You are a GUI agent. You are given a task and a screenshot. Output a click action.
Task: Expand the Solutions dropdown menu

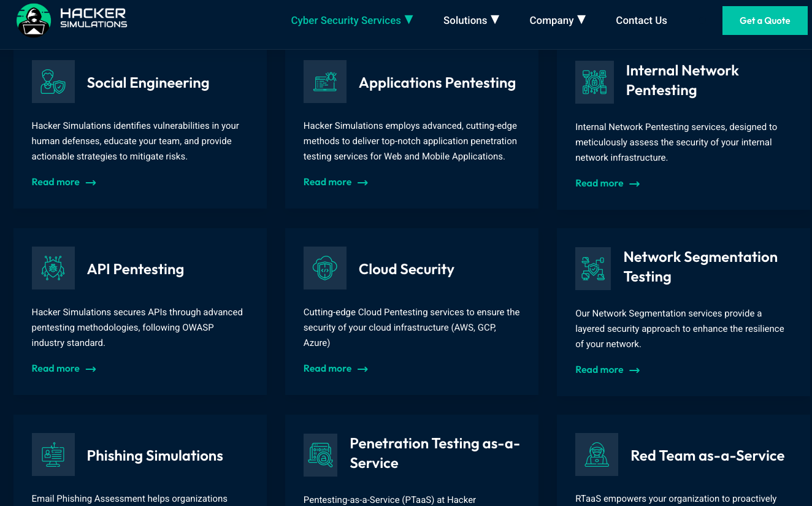[x=471, y=20]
